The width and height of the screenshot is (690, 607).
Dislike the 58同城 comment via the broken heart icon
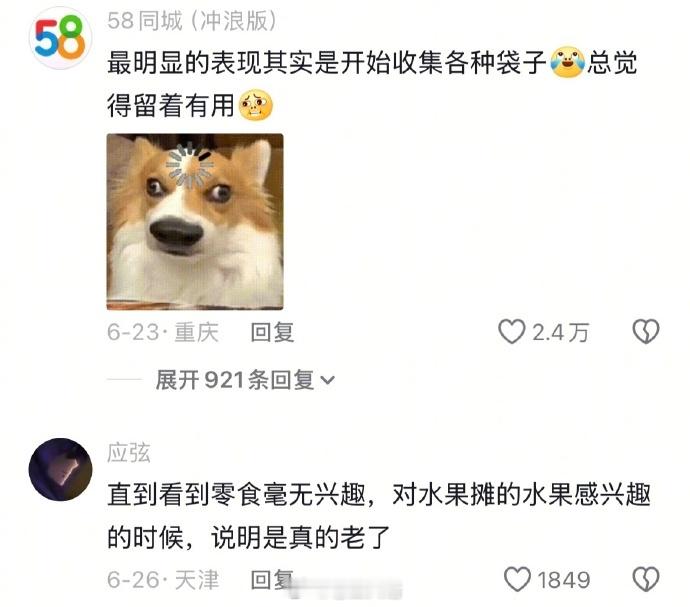(646, 331)
